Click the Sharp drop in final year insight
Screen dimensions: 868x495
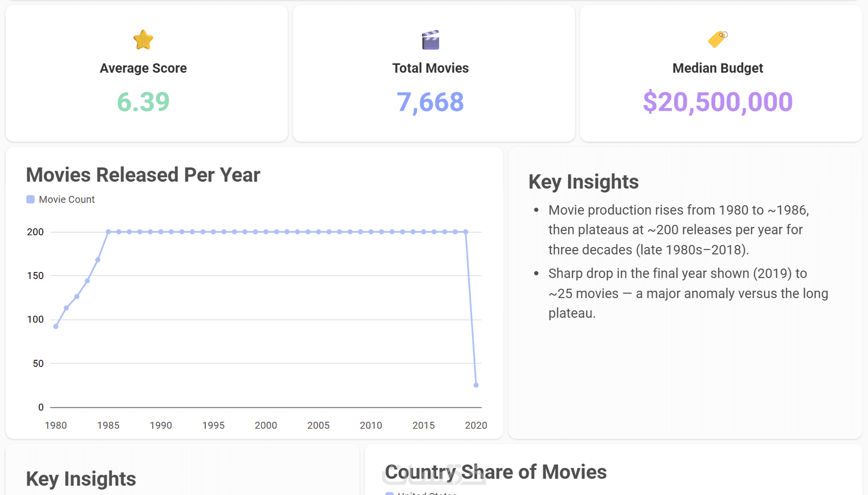[688, 293]
